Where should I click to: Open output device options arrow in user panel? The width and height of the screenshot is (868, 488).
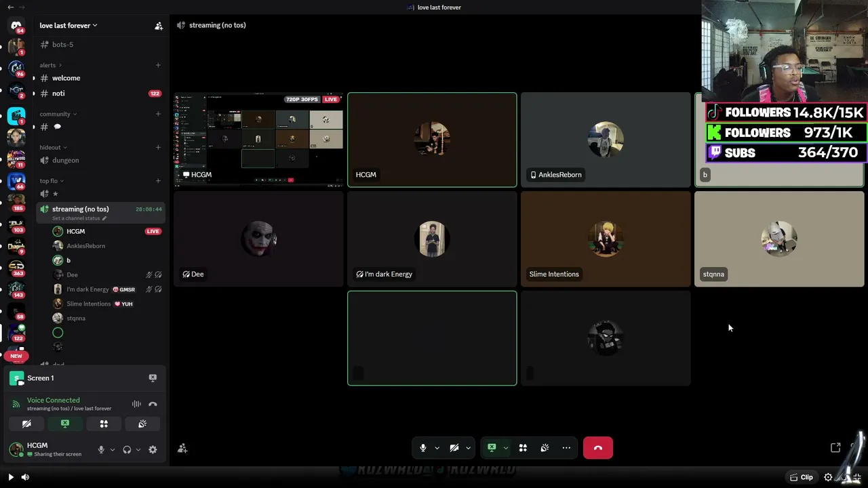pos(138,449)
